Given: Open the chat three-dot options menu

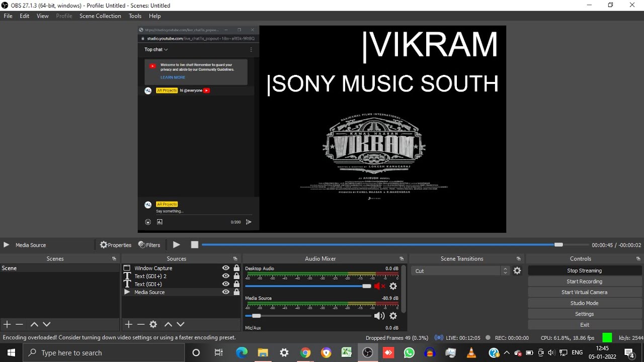Looking at the screenshot, I should click(251, 50).
